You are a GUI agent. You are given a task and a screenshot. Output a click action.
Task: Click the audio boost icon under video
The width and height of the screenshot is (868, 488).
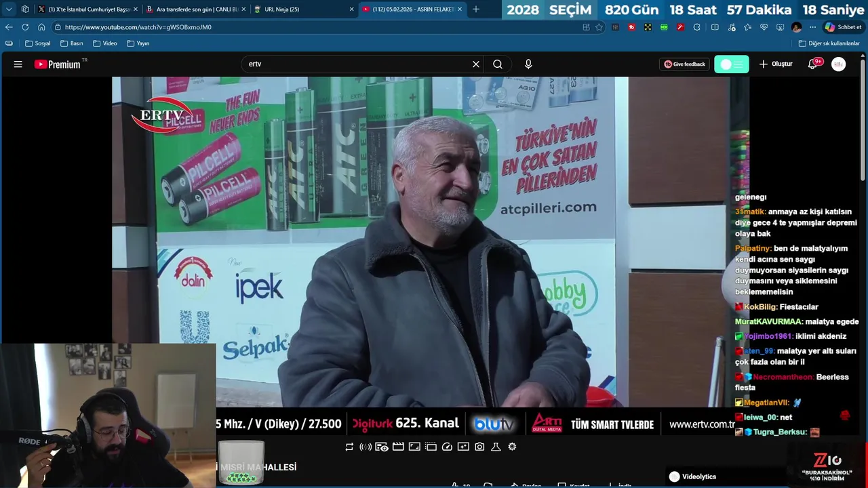coord(366,447)
